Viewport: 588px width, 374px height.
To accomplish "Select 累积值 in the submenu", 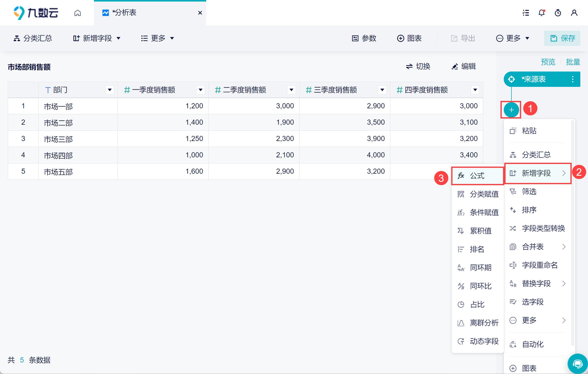I will (x=477, y=231).
